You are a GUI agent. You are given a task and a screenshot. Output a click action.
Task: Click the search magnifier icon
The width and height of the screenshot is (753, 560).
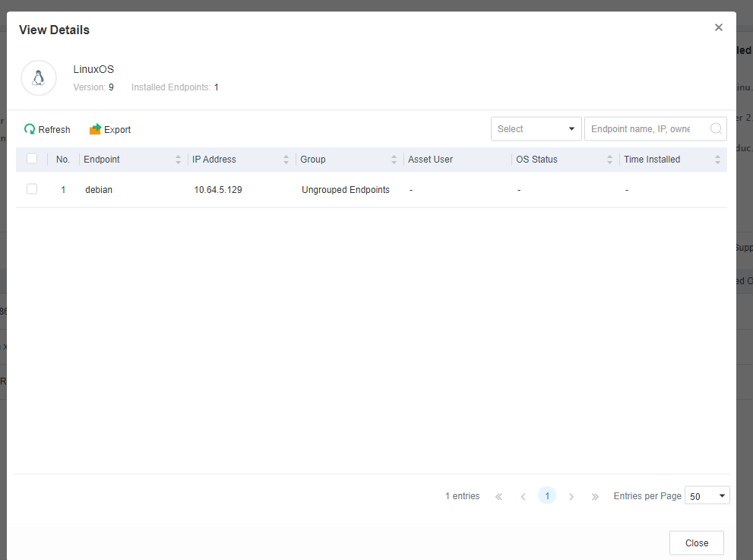(x=716, y=129)
